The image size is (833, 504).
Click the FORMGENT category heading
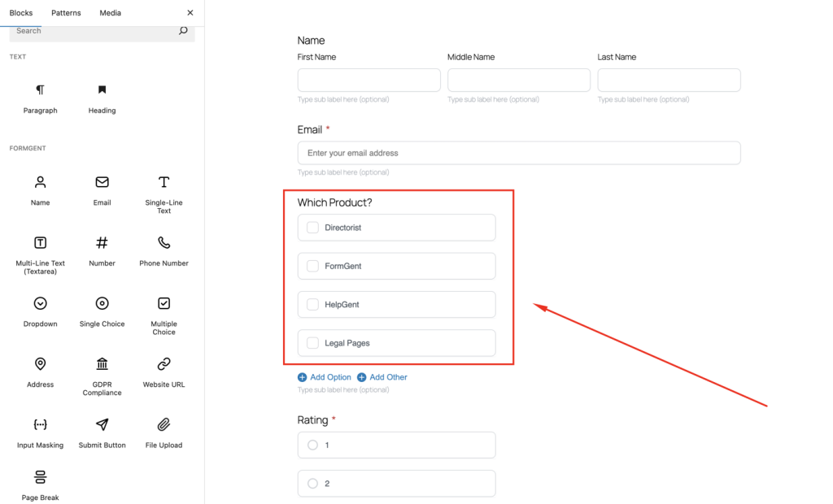28,148
